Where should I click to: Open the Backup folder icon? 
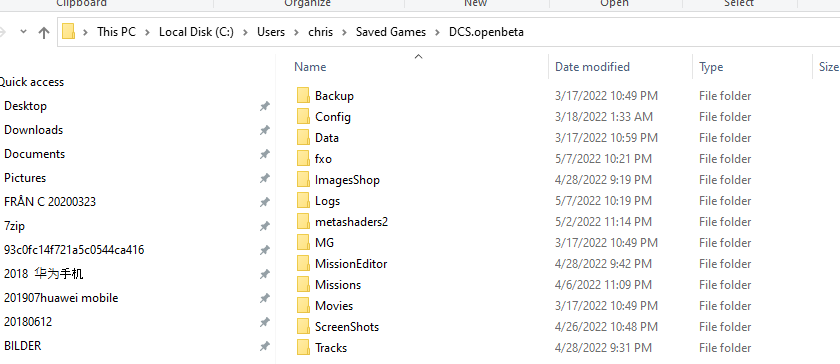pyautogui.click(x=303, y=95)
